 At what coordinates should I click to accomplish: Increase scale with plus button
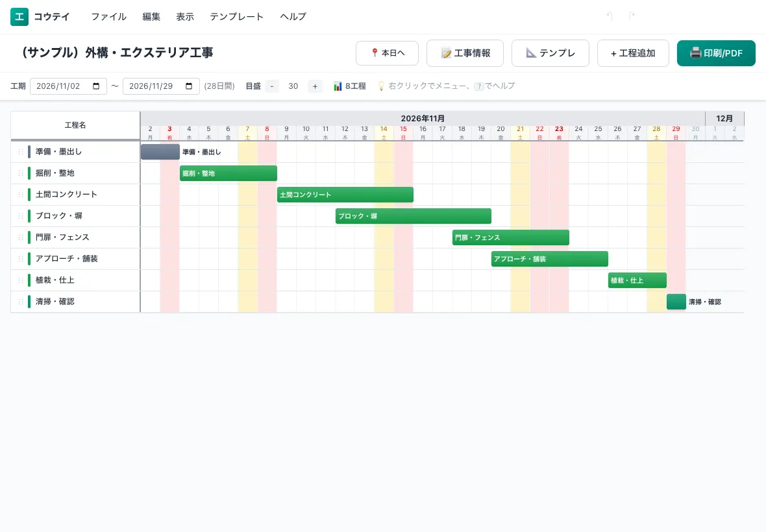[x=315, y=86]
